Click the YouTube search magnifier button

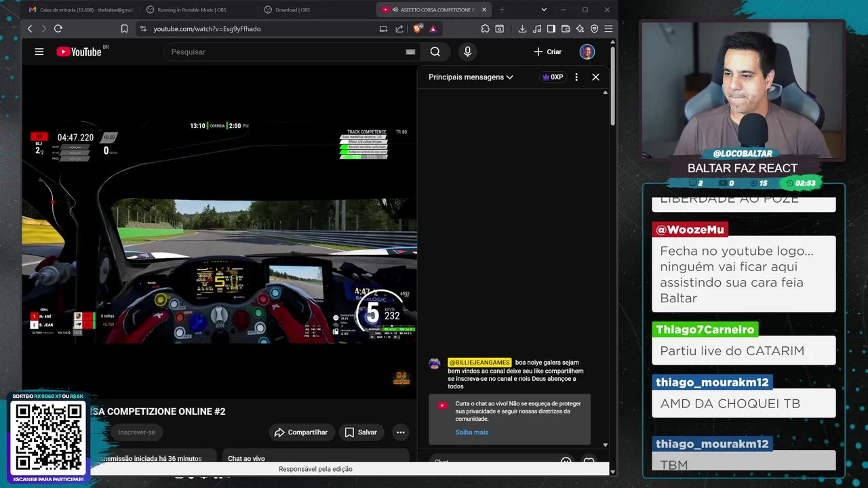(x=435, y=52)
